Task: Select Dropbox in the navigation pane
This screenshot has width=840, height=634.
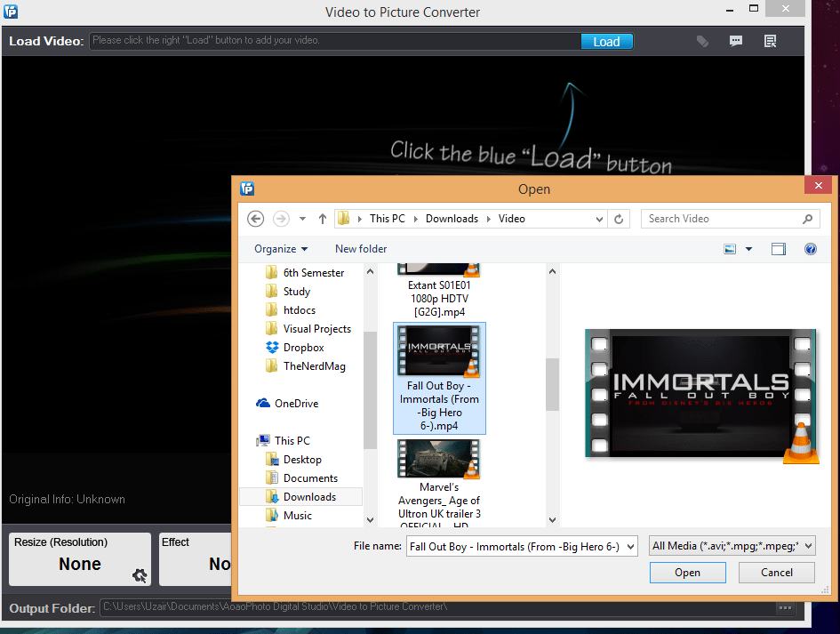Action: click(x=303, y=348)
